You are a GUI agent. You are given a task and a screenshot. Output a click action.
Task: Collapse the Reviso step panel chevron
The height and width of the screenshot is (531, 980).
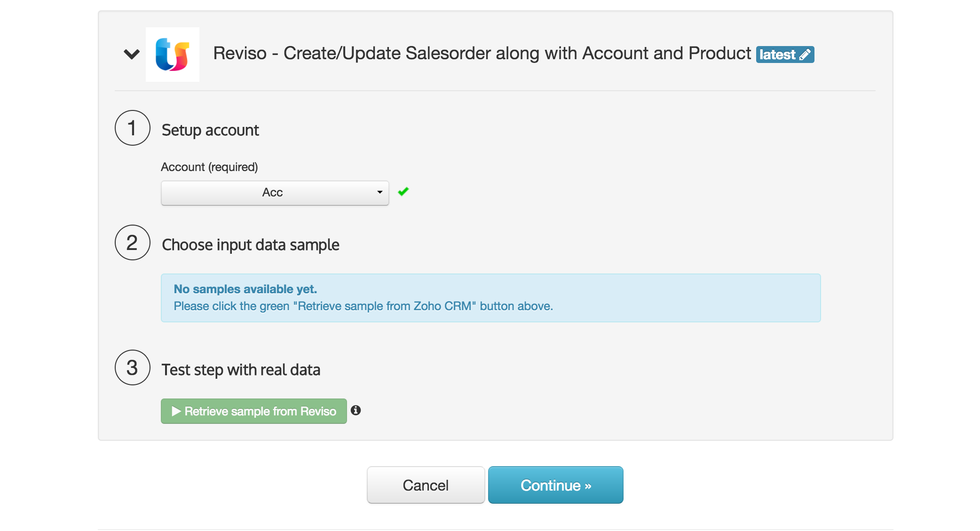tap(132, 54)
